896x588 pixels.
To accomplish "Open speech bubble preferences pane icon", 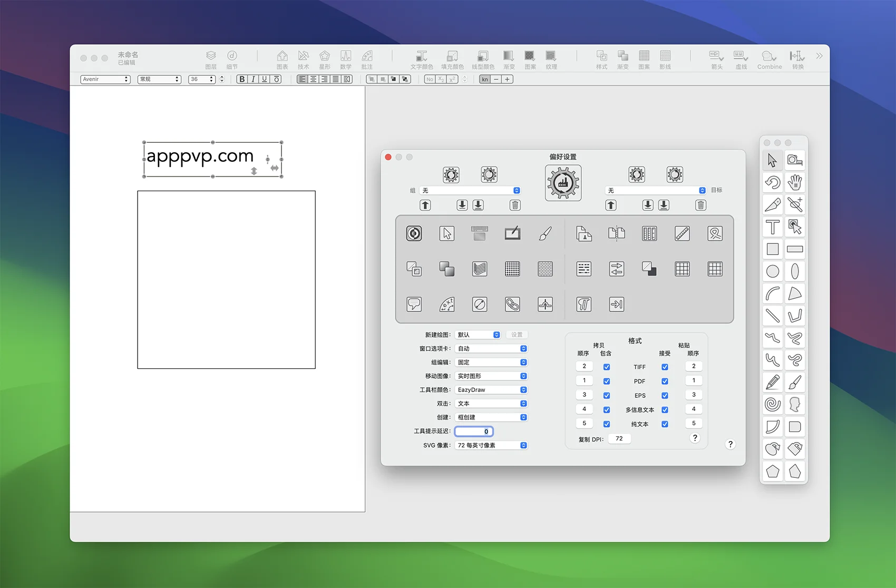I will pos(414,304).
